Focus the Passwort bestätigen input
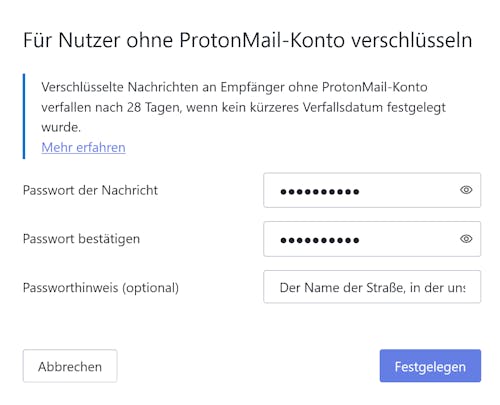 click(372, 239)
